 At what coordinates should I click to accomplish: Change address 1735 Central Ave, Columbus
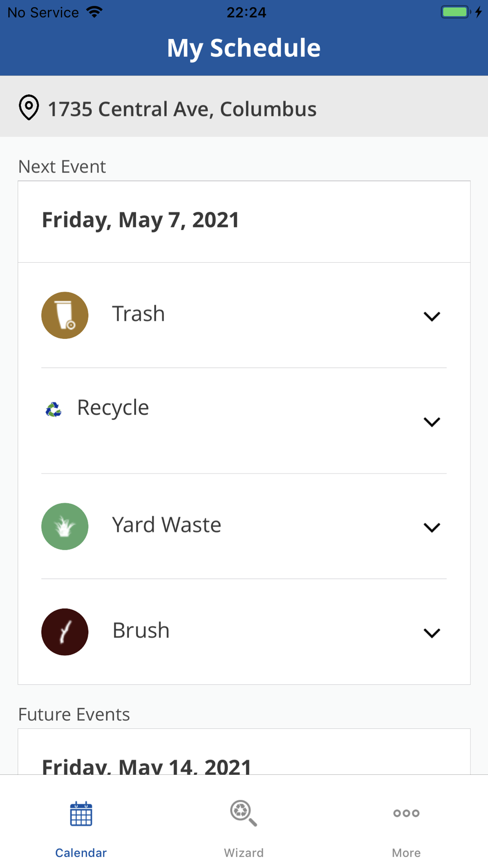pyautogui.click(x=182, y=109)
